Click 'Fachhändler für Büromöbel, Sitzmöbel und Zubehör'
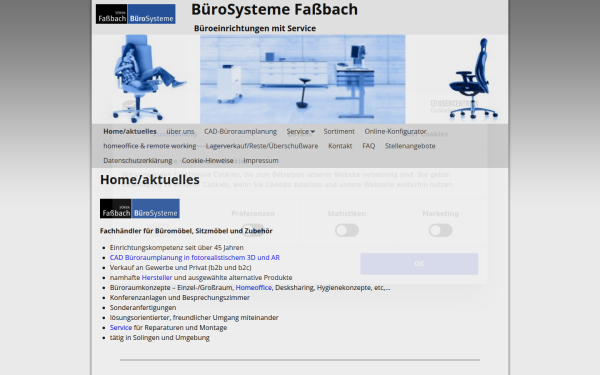600x375 pixels. (186, 231)
